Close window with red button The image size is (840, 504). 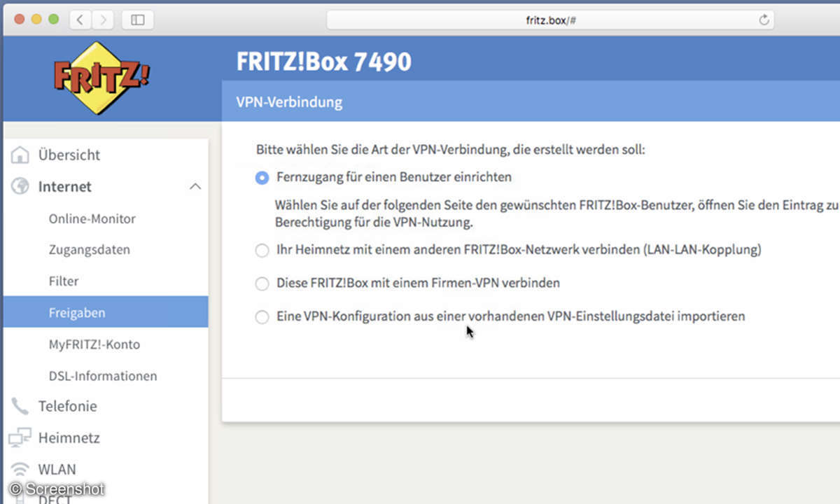(19, 19)
